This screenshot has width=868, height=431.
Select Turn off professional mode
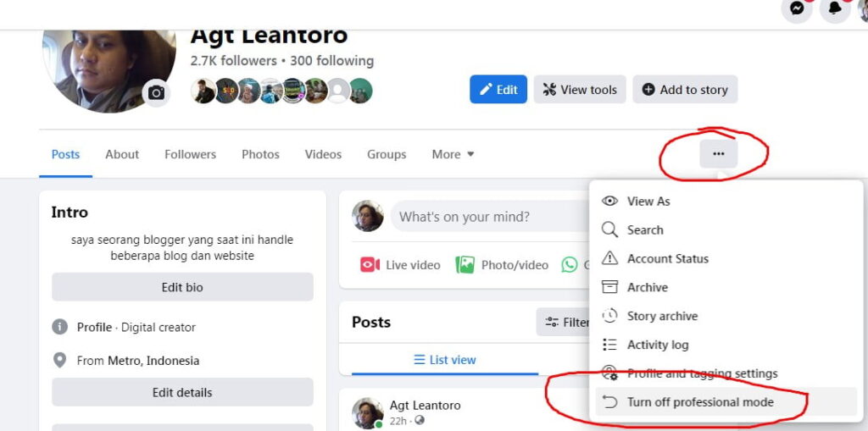[726, 402]
